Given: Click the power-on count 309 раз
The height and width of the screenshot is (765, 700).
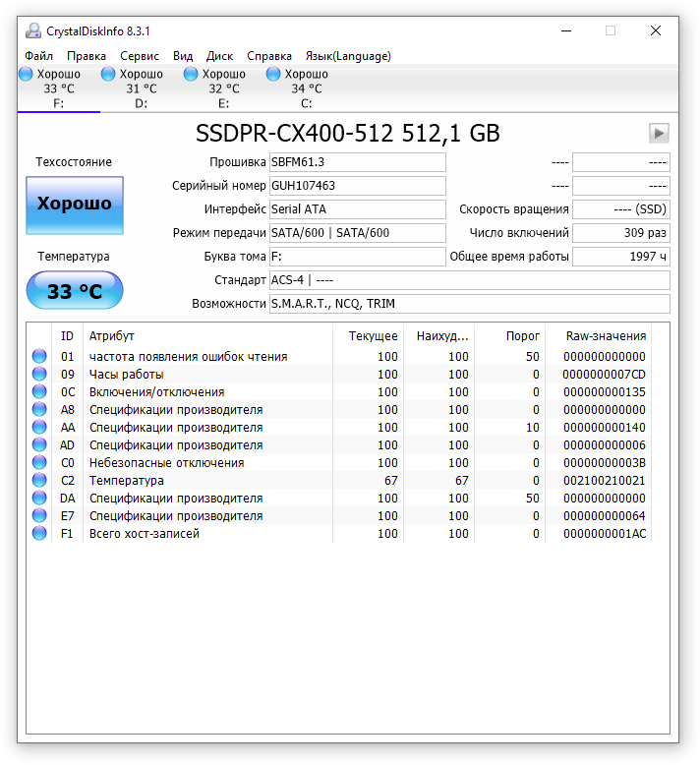Looking at the screenshot, I should (621, 233).
